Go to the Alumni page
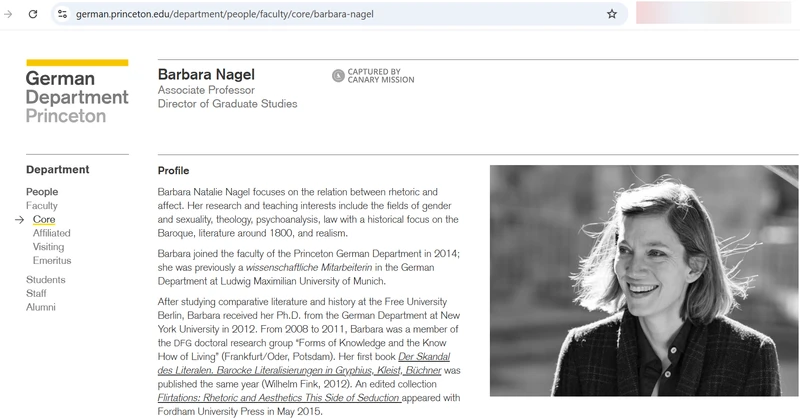800x418 pixels. point(41,307)
